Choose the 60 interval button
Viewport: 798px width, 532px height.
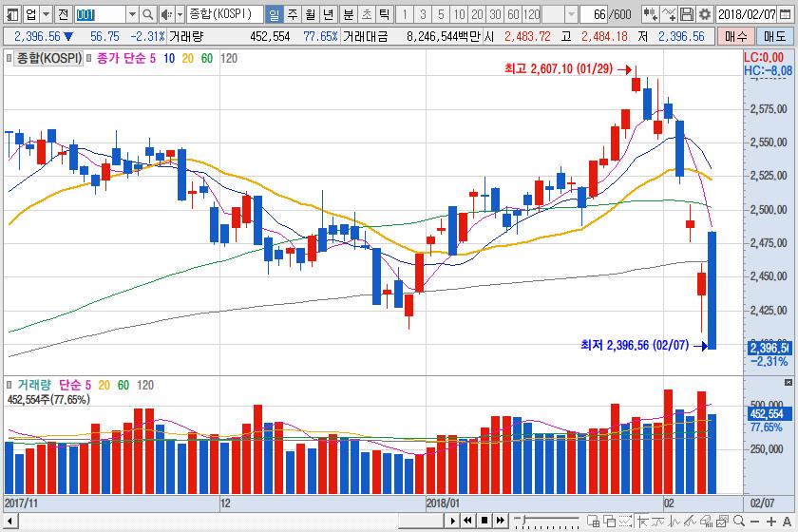click(514, 14)
